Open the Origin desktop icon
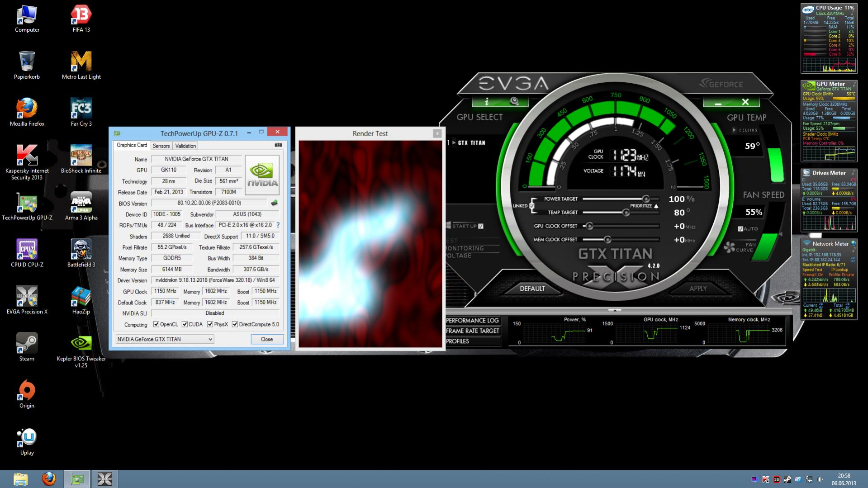The width and height of the screenshot is (868, 488). (27, 394)
